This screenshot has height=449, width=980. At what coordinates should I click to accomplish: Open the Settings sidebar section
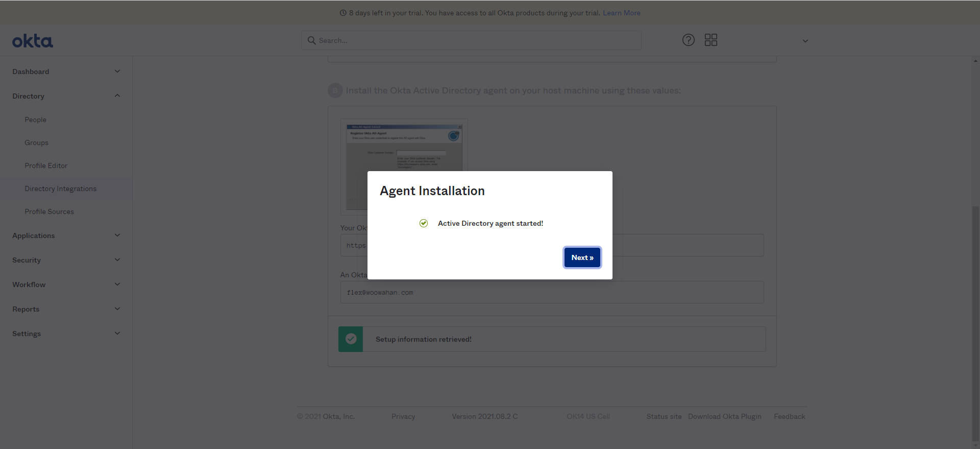27,334
